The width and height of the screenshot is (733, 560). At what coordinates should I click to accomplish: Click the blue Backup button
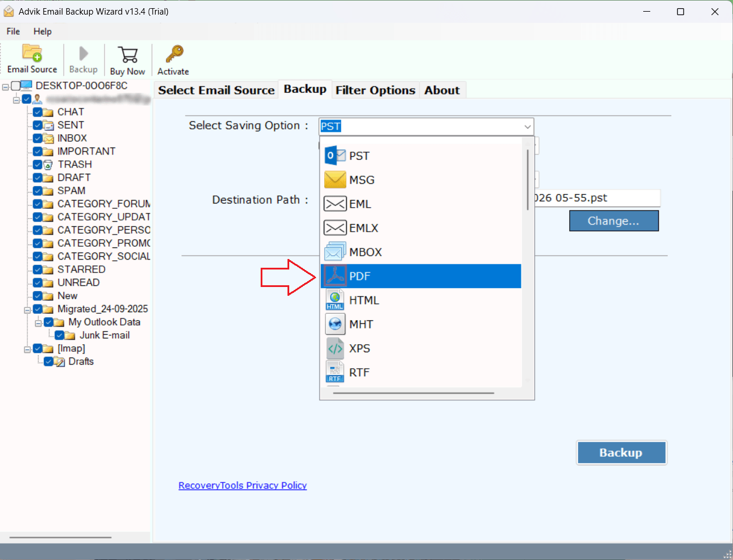(x=621, y=453)
